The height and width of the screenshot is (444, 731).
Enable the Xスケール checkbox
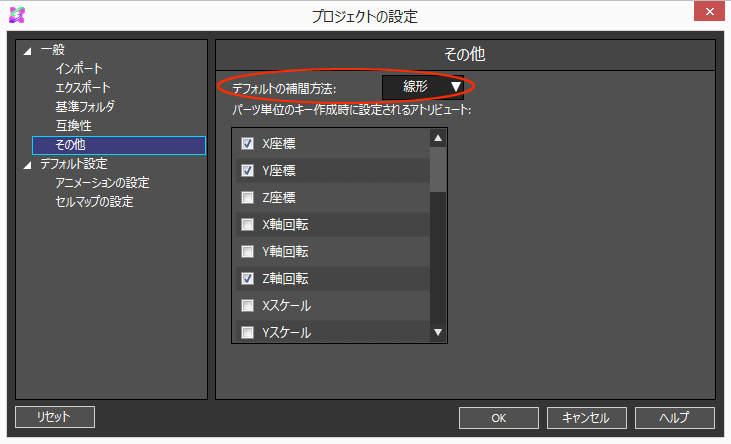(x=247, y=305)
